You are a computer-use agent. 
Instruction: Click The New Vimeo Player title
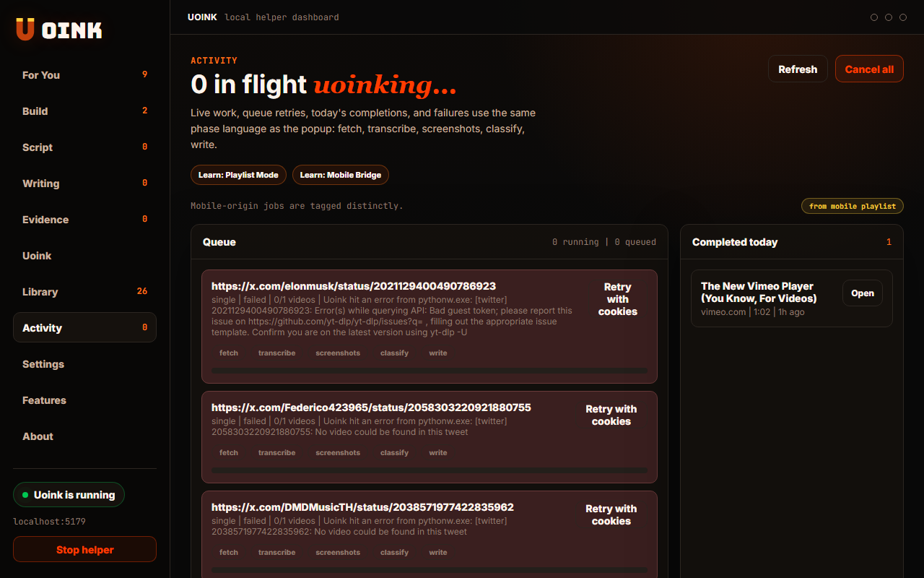point(759,292)
